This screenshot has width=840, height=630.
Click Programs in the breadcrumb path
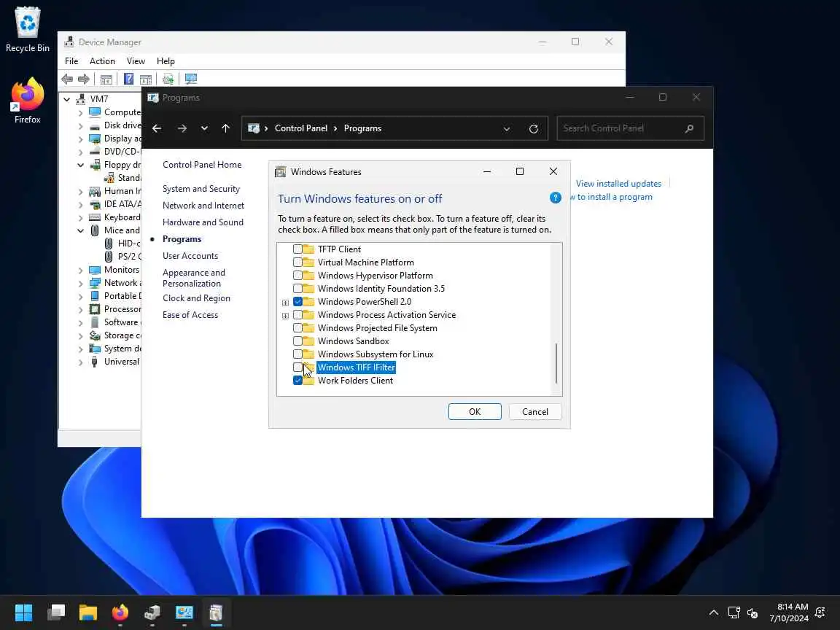point(362,128)
